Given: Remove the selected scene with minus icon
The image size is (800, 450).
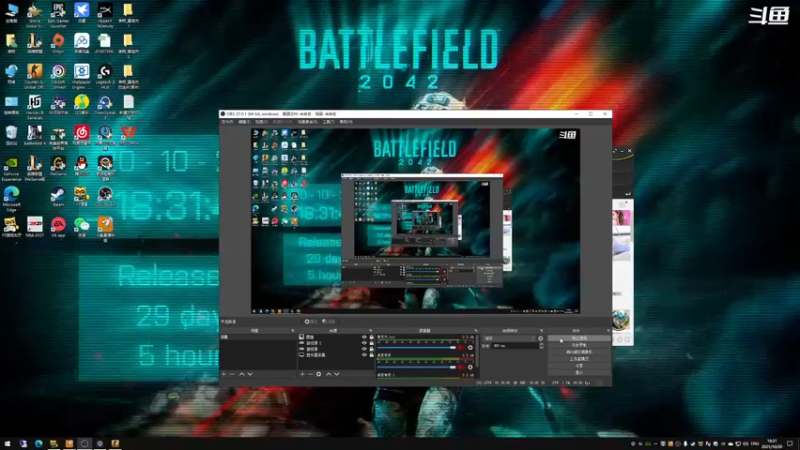Looking at the screenshot, I should point(232,374).
